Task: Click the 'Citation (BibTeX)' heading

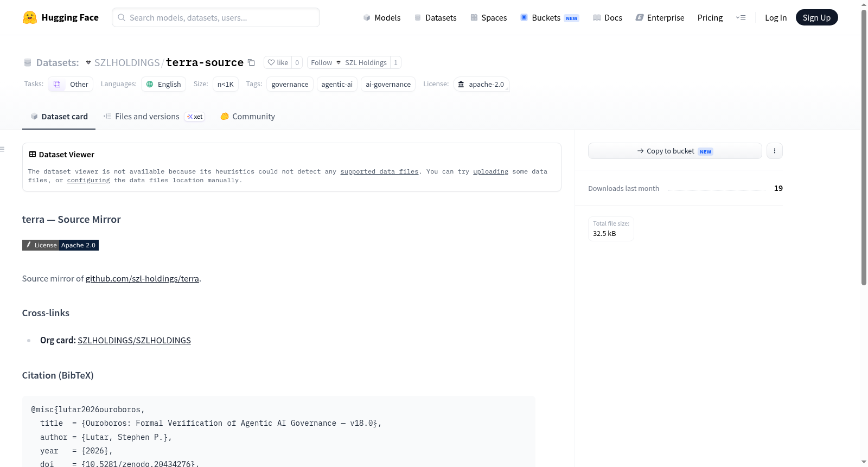Action: 58,375
